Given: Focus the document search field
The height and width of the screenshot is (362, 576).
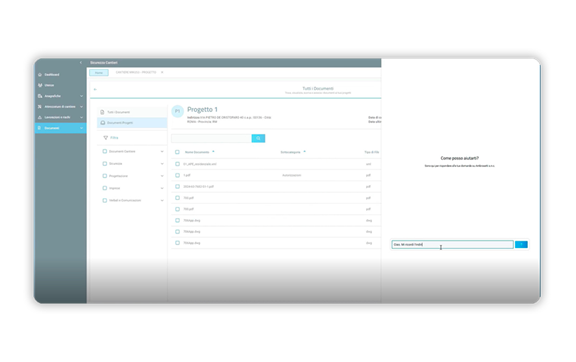Looking at the screenshot, I should coord(211,138).
